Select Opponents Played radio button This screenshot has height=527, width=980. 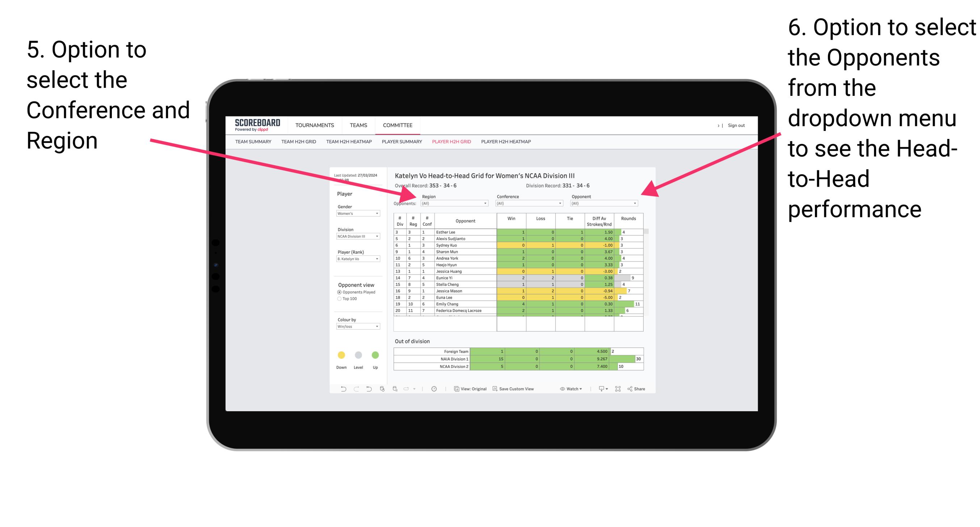click(x=336, y=292)
